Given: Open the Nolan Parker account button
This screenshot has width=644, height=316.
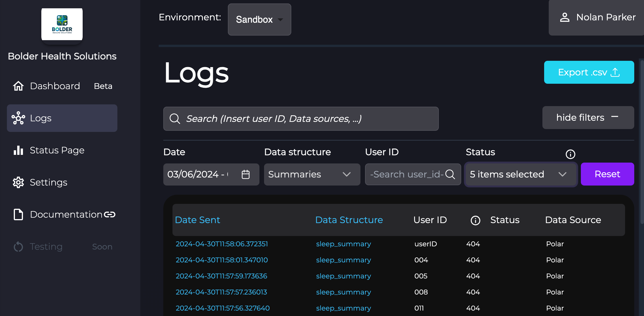Looking at the screenshot, I should (x=596, y=18).
